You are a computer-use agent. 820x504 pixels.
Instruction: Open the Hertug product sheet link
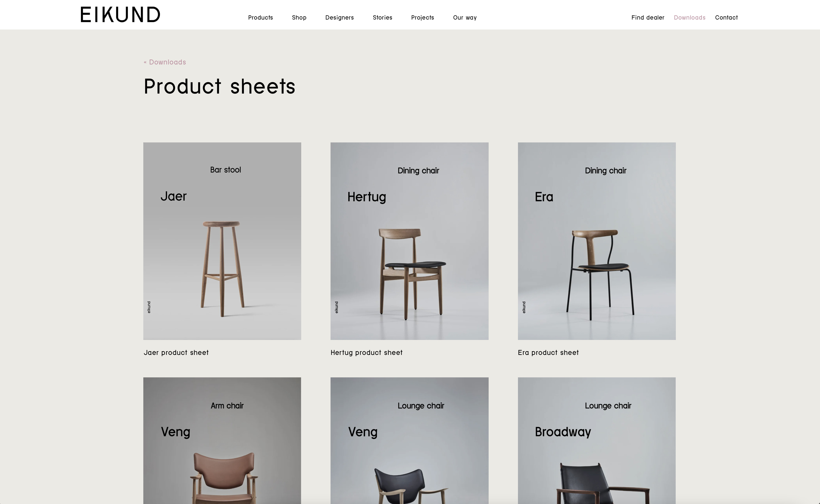tap(367, 352)
